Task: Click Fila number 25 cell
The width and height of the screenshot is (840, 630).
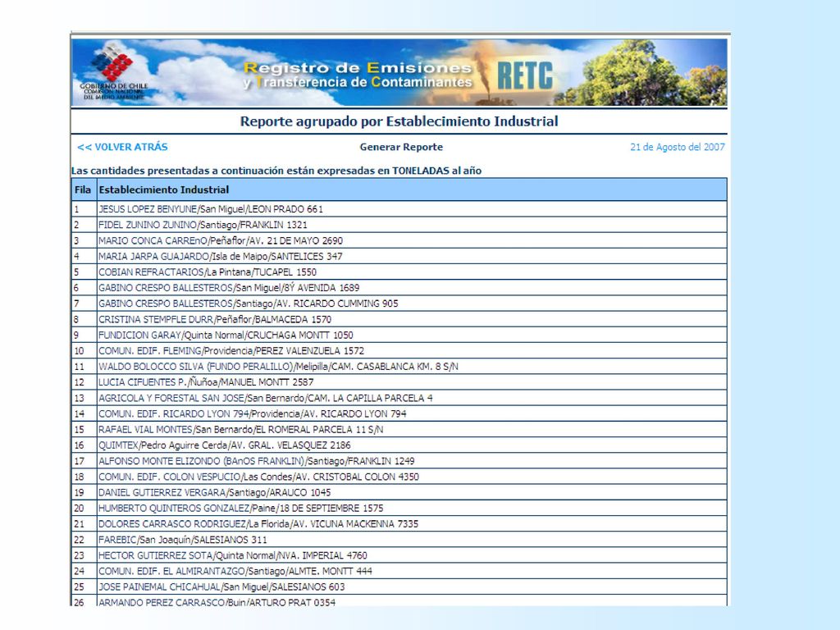Action: point(84,587)
